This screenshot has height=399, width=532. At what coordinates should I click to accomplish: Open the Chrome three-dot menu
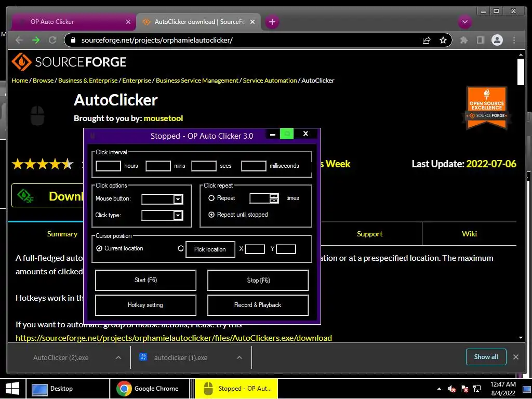514,40
